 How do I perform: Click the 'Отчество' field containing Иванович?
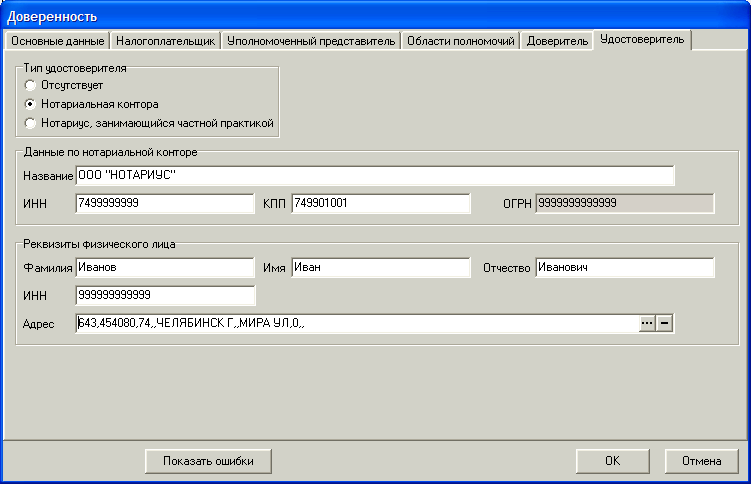click(625, 268)
